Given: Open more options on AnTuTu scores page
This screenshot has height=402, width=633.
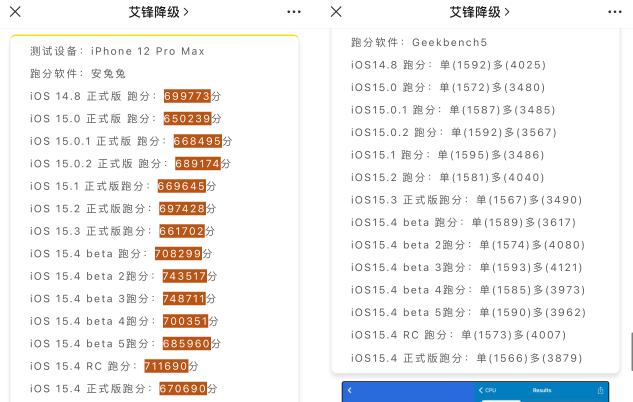Looking at the screenshot, I should (x=293, y=12).
